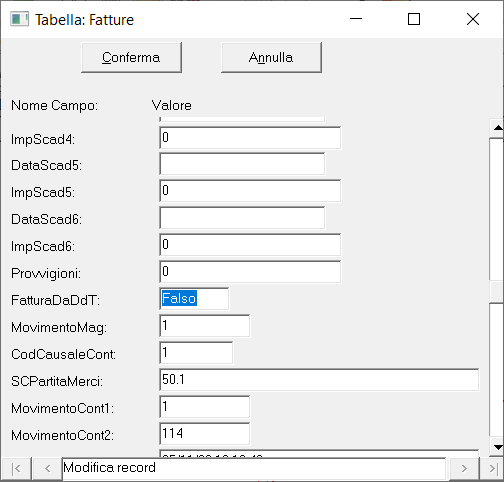Click the empty DataScad6 field

(242, 218)
